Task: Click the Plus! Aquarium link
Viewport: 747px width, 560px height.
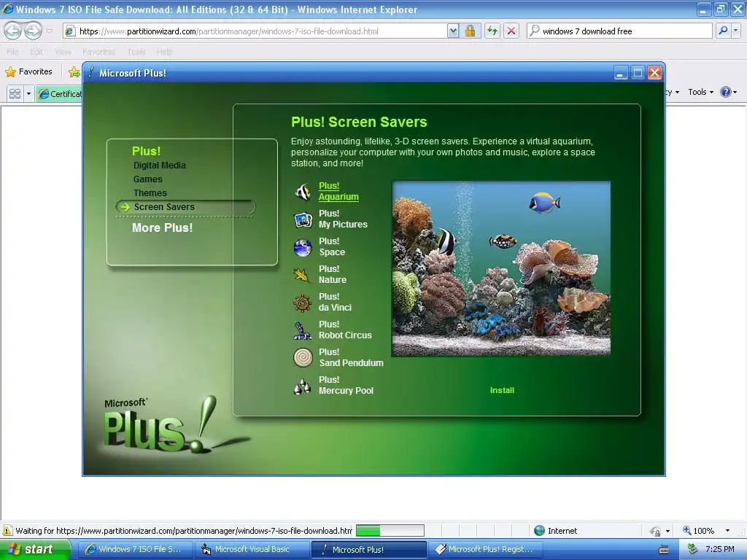Action: click(x=338, y=192)
